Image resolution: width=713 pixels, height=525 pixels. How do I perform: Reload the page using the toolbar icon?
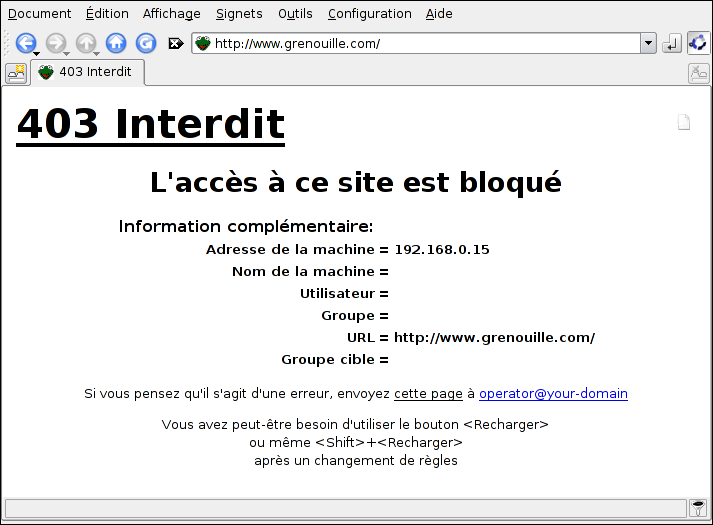tap(146, 43)
